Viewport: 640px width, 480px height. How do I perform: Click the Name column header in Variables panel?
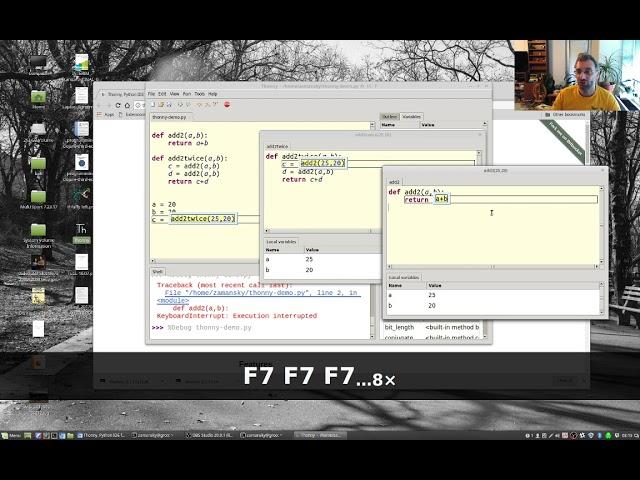tap(400, 125)
